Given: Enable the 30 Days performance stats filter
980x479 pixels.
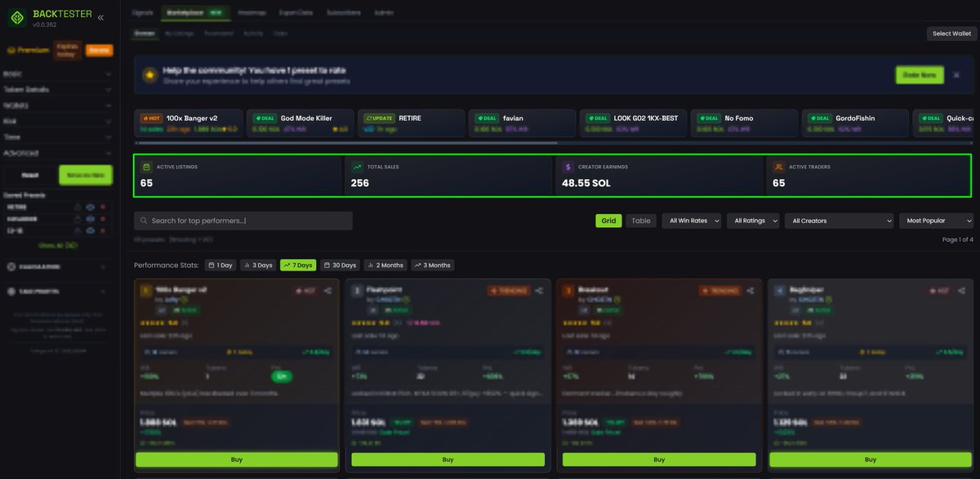Looking at the screenshot, I should pyautogui.click(x=340, y=265).
